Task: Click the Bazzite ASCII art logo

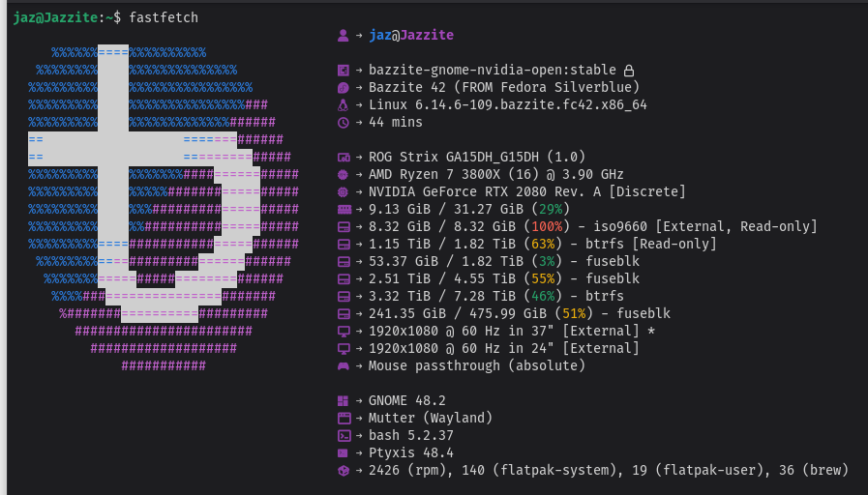Action: coord(164,209)
